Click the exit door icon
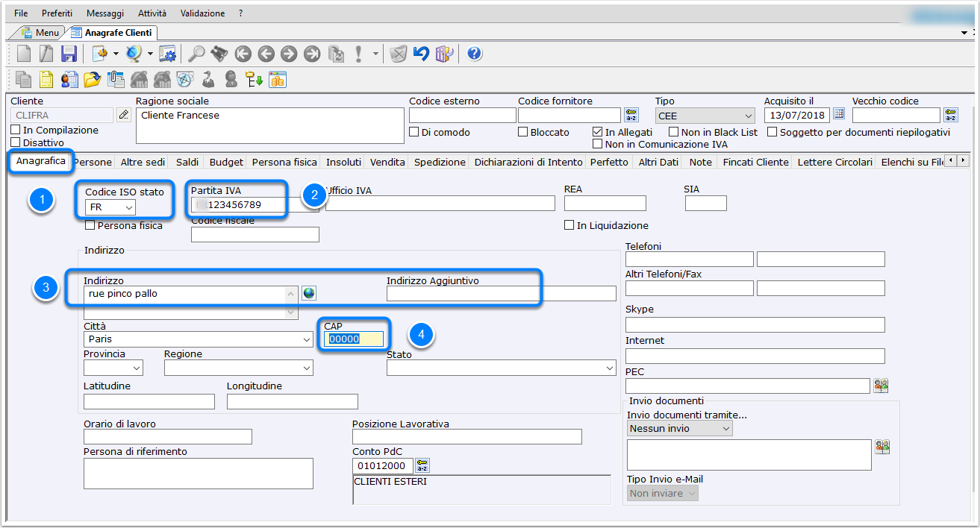Image resolution: width=980 pixels, height=528 pixels. [x=445, y=54]
